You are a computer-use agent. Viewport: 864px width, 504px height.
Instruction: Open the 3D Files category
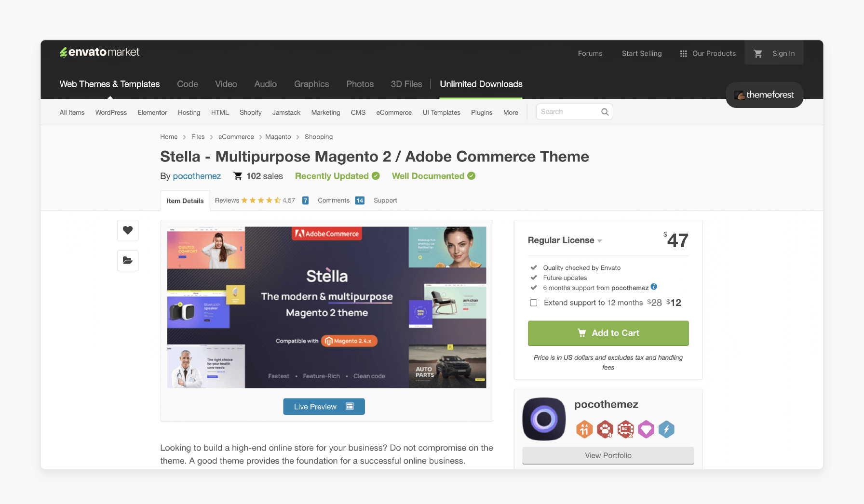coord(406,84)
